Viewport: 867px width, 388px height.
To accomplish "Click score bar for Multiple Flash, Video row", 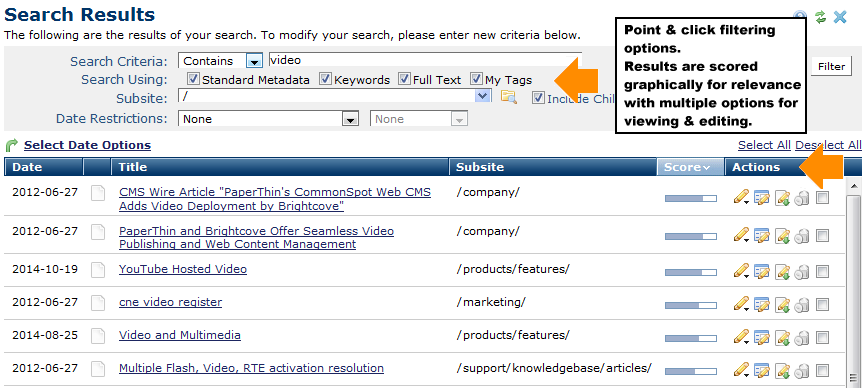I will point(691,371).
